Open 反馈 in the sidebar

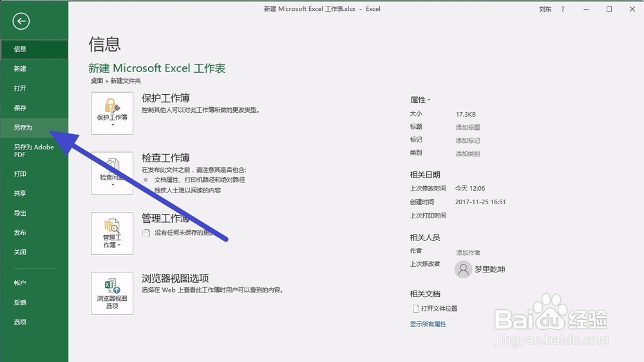[34, 303]
